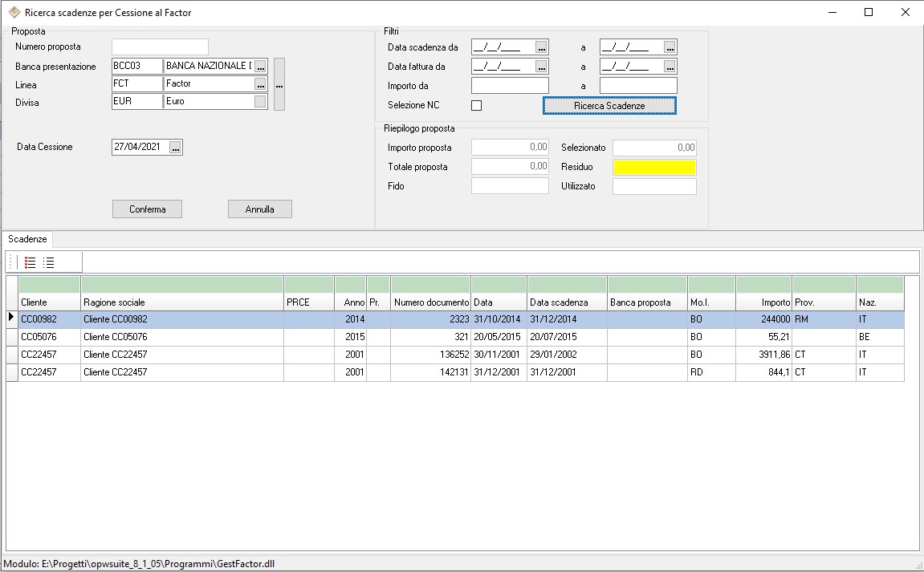Enable the Selezione NC checkbox

point(476,105)
